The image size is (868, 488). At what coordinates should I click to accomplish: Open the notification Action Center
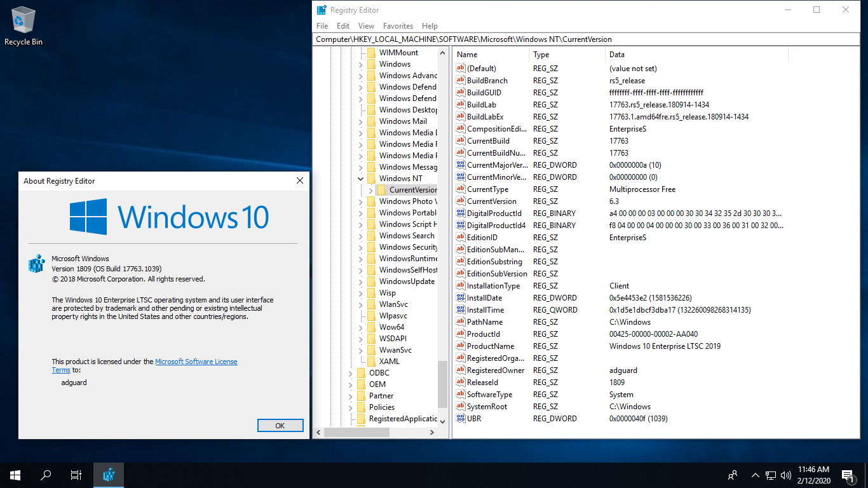[x=847, y=475]
